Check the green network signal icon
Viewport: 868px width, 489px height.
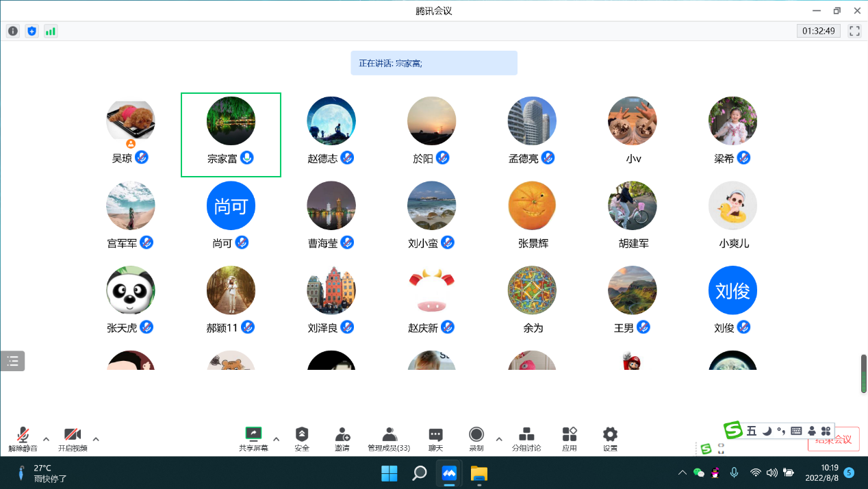[51, 31]
